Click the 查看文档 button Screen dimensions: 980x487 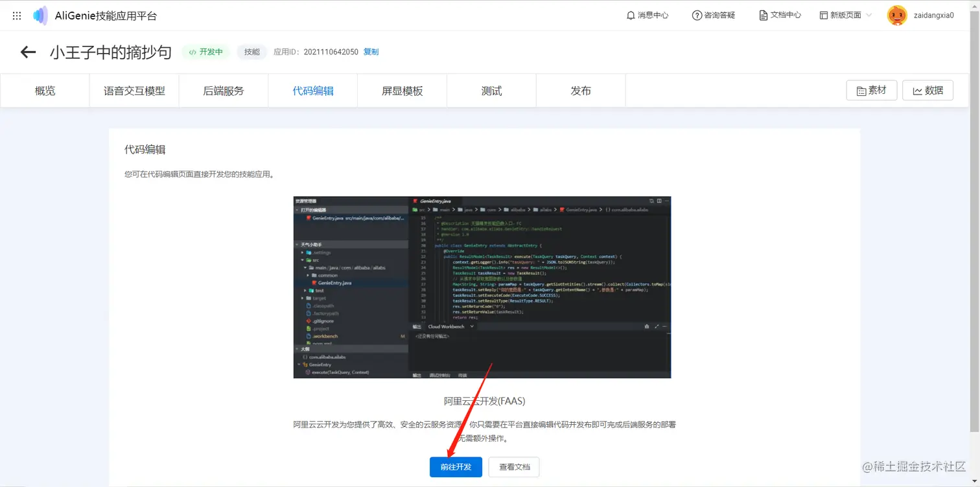click(514, 467)
